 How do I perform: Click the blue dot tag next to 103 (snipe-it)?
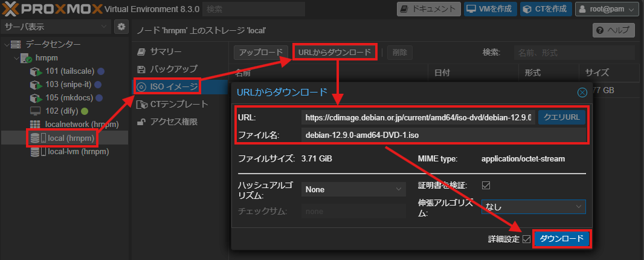tap(98, 85)
